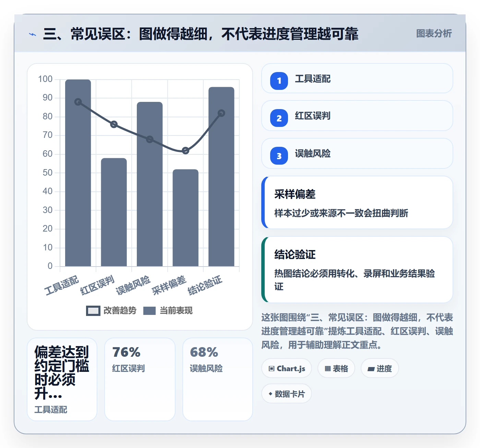Image resolution: width=480 pixels, height=448 pixels.
Task: Toggle the 当前表现 legend swatch
Action: [149, 311]
